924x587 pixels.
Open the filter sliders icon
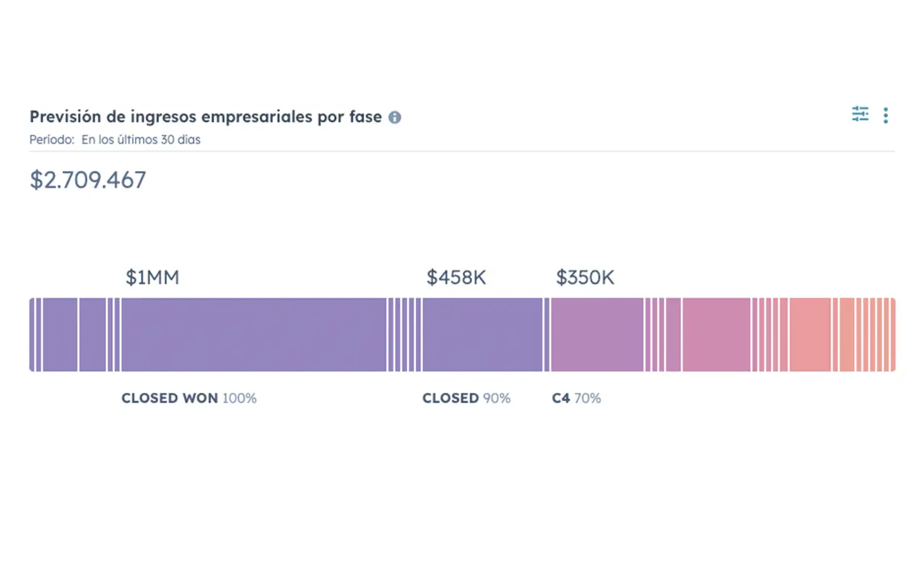[x=860, y=114]
